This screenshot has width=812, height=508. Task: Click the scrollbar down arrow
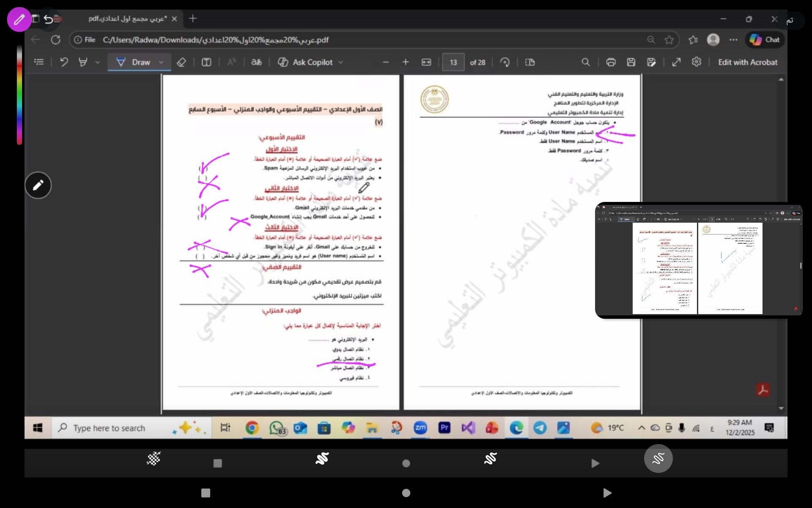pos(781,409)
